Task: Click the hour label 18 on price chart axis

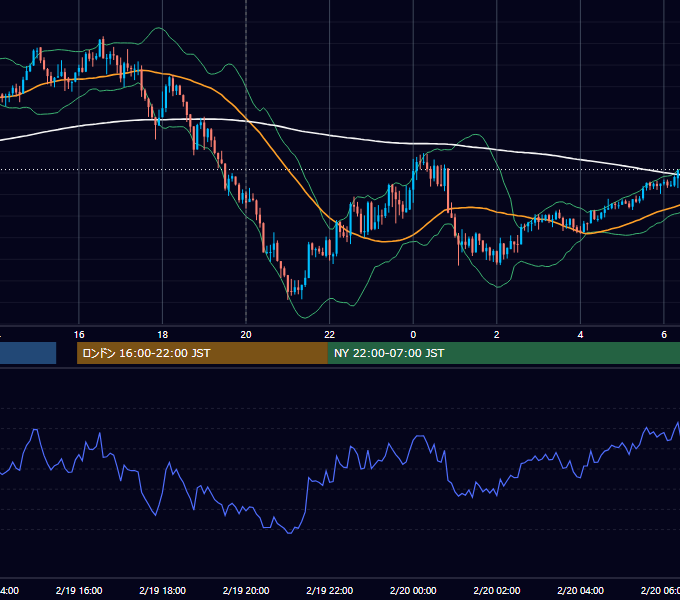Action: coord(163,335)
